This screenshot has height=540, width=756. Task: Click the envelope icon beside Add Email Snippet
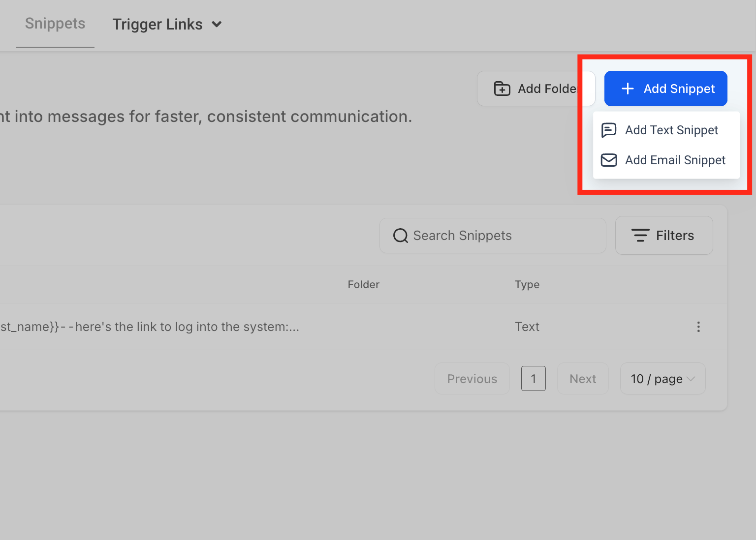[609, 160]
